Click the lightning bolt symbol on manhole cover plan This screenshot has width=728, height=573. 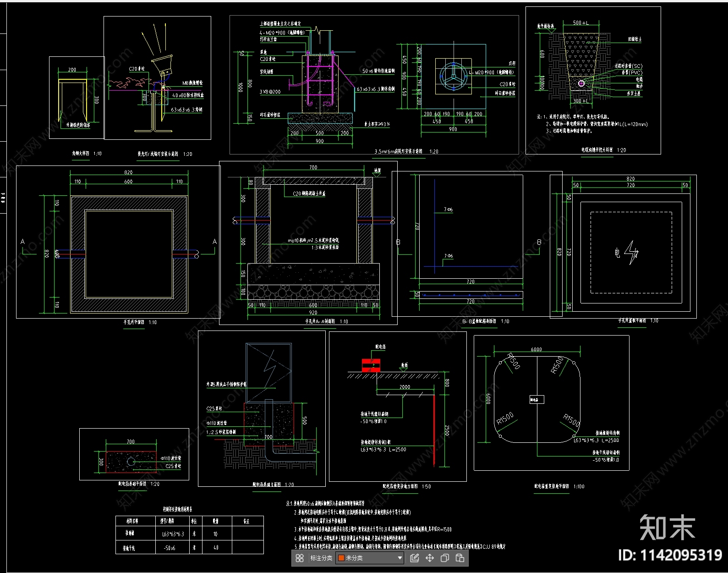(632, 253)
